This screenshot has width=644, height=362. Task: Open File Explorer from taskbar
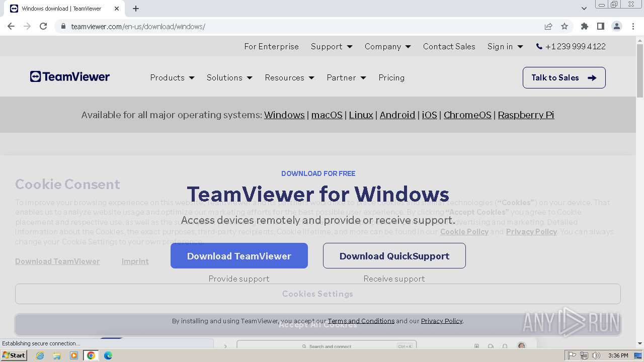[57, 355]
